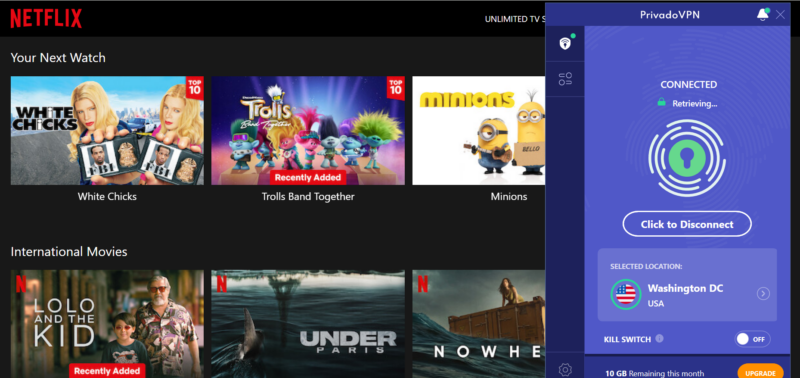Screen dimensions: 800x378
Task: Click the Netflix logo
Action: point(46,18)
